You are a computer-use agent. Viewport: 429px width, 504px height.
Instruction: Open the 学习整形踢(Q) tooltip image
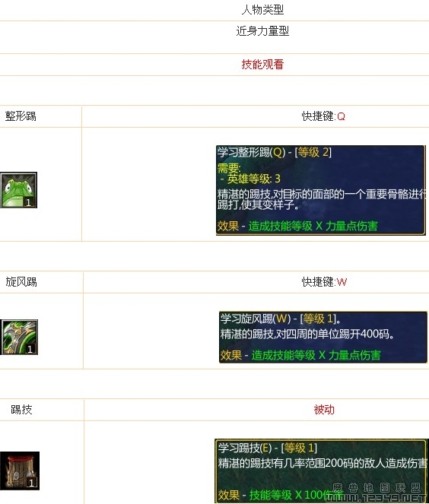click(321, 190)
